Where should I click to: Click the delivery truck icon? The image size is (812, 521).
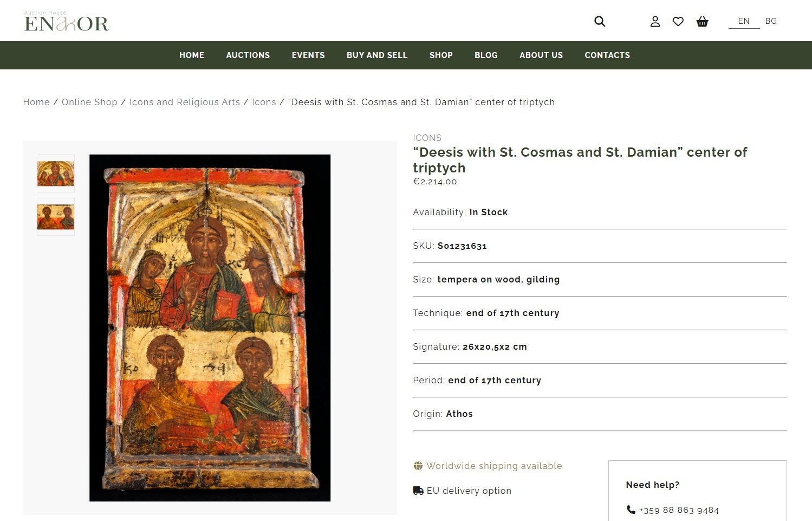coord(418,491)
